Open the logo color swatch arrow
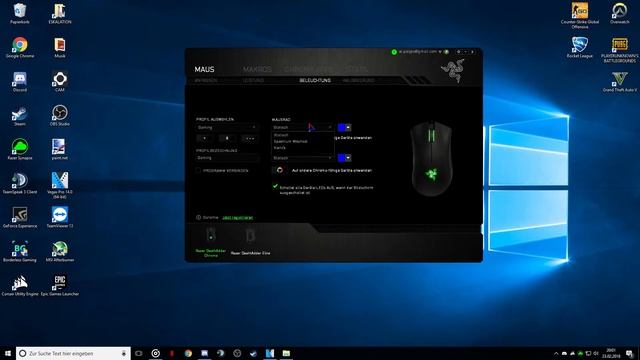 point(348,158)
